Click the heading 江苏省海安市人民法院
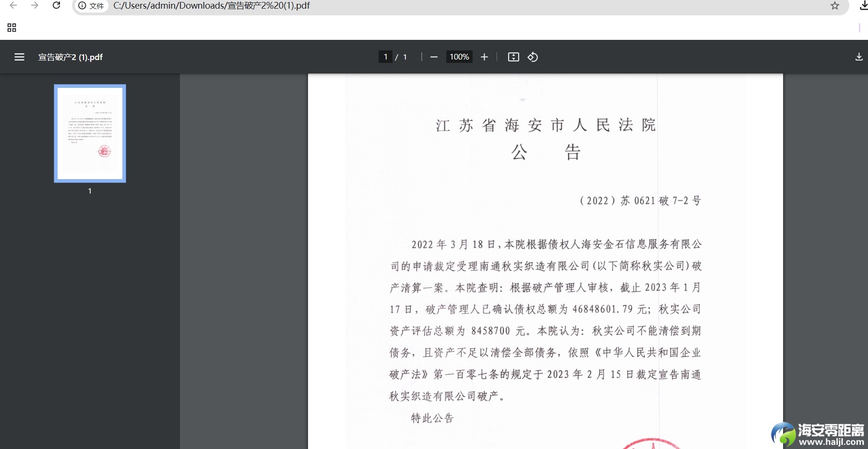Image resolution: width=868 pixels, height=449 pixels. pos(546,125)
